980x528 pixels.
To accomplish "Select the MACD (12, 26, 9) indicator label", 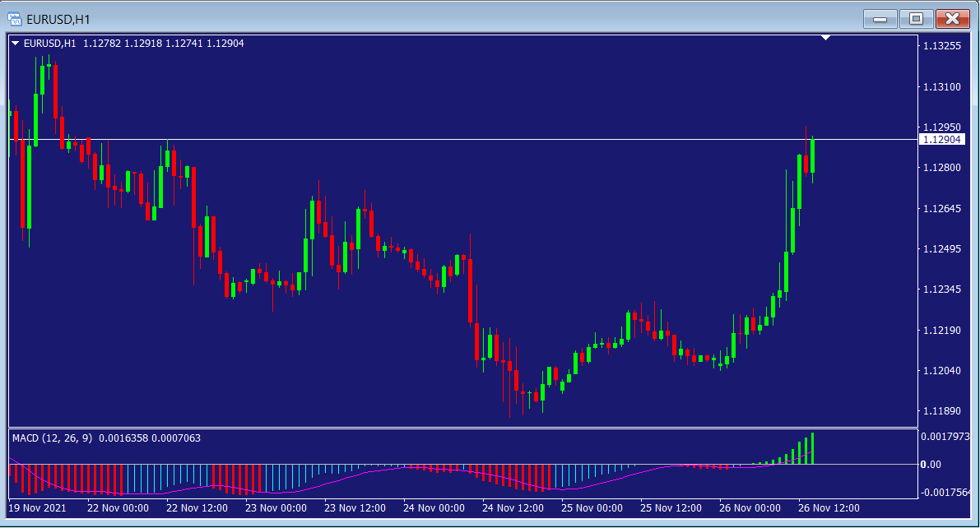I will tap(53, 438).
